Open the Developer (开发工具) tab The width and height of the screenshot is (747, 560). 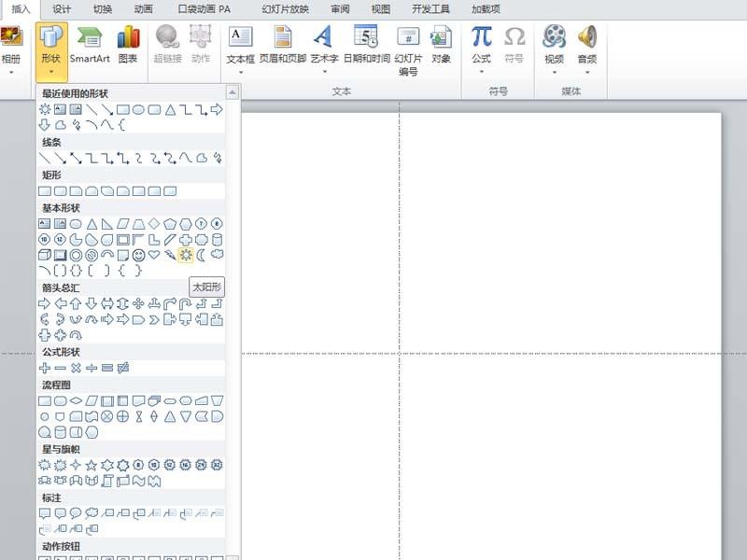[430, 9]
